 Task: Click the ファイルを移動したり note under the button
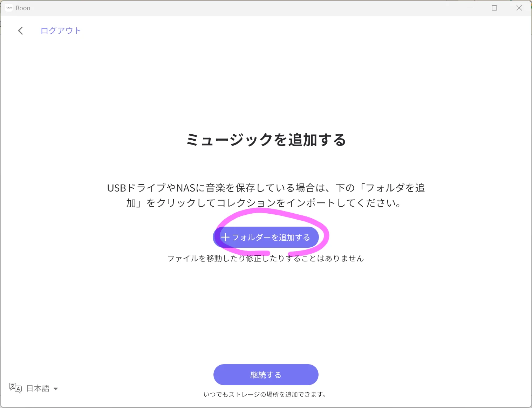[266, 259]
